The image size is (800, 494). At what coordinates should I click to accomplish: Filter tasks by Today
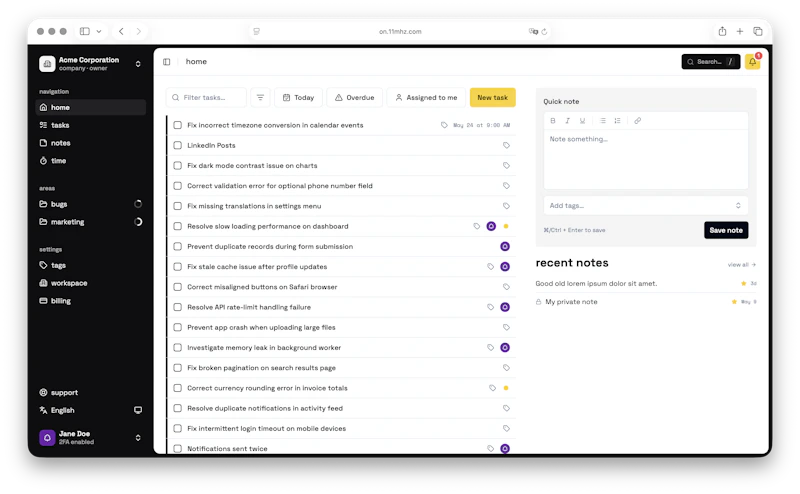click(298, 97)
